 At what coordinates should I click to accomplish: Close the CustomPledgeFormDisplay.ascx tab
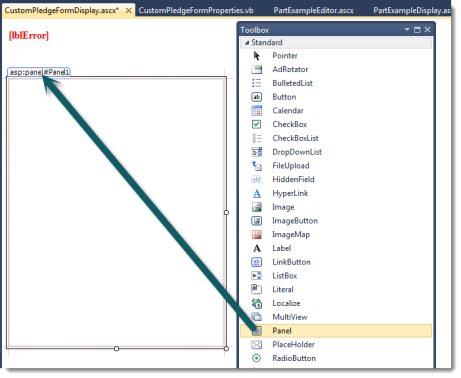(128, 11)
